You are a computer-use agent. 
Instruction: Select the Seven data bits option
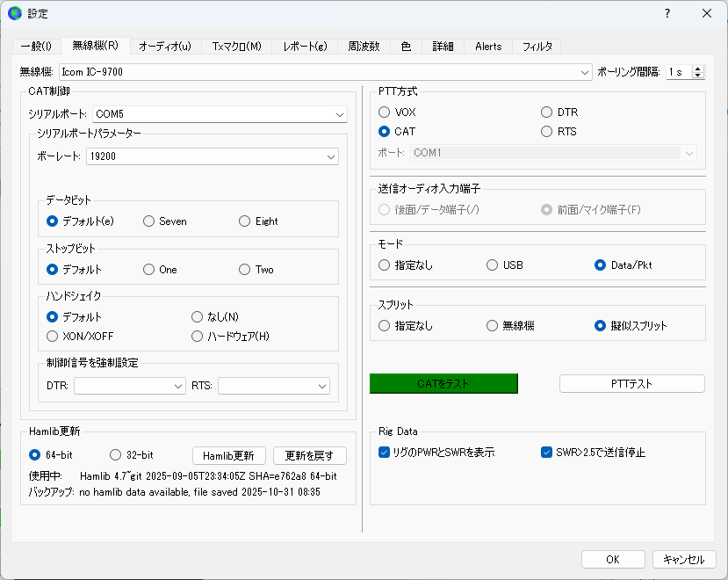click(x=165, y=221)
